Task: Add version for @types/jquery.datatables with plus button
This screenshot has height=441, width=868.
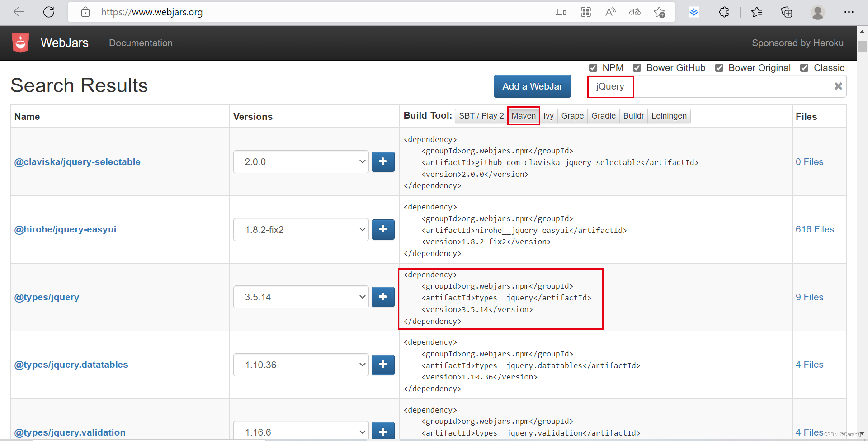Action: click(383, 364)
